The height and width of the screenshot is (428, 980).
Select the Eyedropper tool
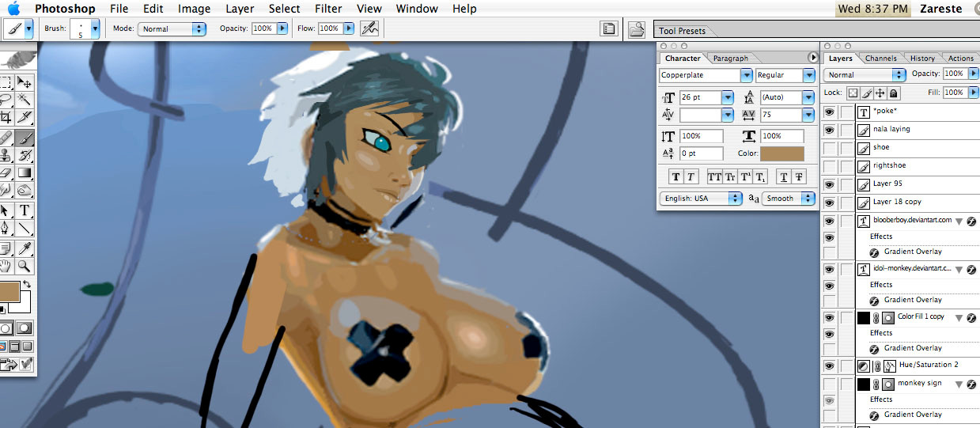tap(25, 248)
